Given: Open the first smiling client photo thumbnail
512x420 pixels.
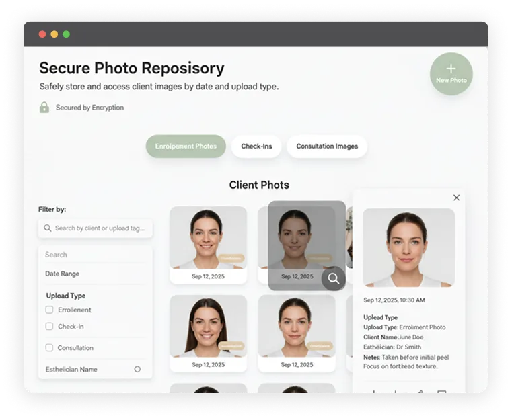Looking at the screenshot, I should pos(208,239).
